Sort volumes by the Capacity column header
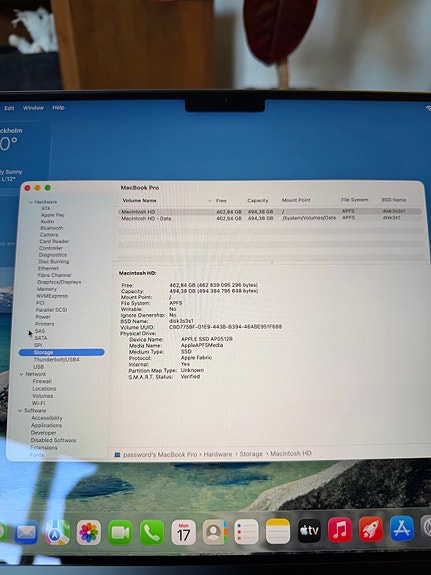Screen dimensions: 431x575 tap(258, 201)
